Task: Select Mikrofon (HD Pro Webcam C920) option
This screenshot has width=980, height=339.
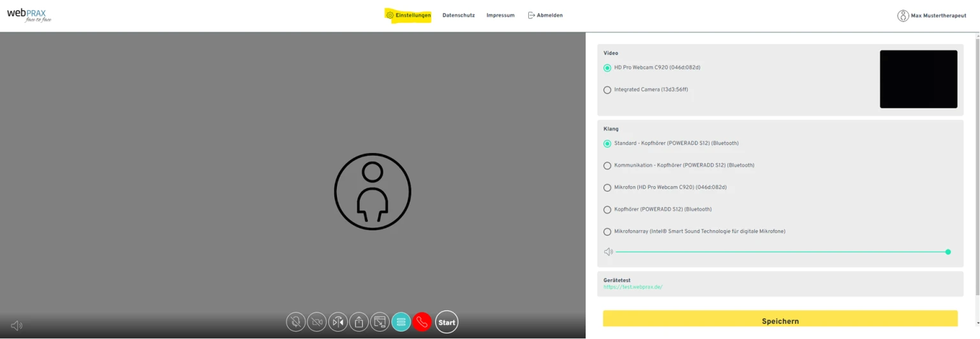Action: [607, 188]
